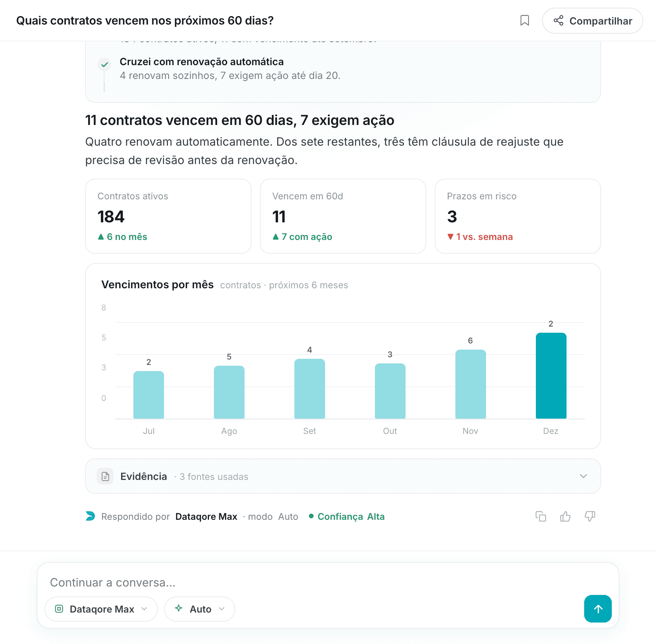Select the Ago bar in the chart

(229, 392)
